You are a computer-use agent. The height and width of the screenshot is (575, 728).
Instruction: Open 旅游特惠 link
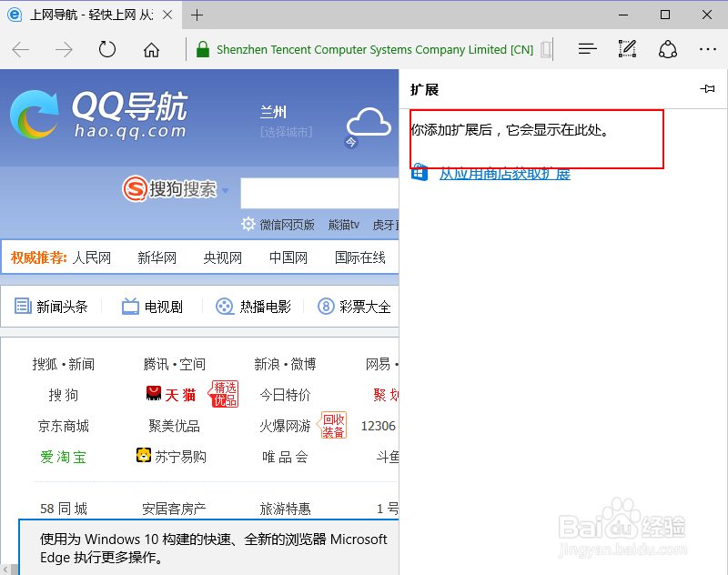[285, 509]
